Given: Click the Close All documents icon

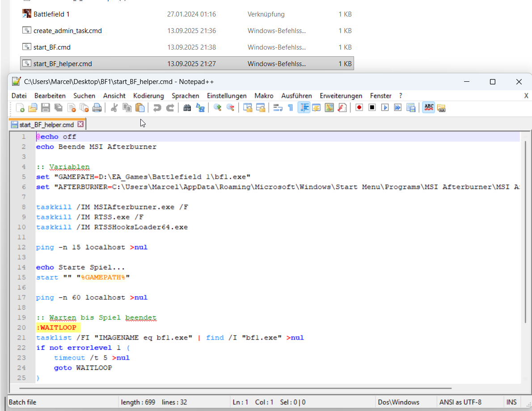Looking at the screenshot, I should (x=84, y=108).
